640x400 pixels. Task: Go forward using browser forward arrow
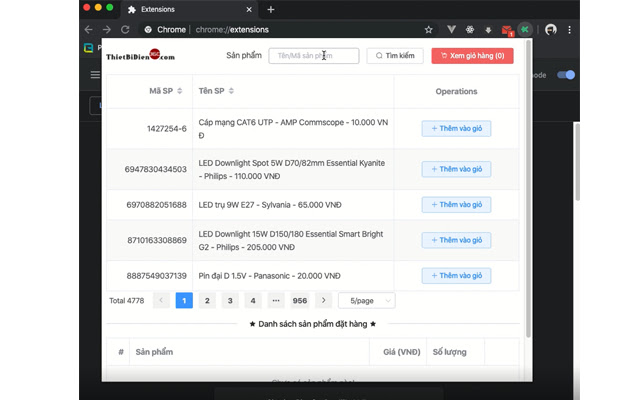[x=107, y=29]
